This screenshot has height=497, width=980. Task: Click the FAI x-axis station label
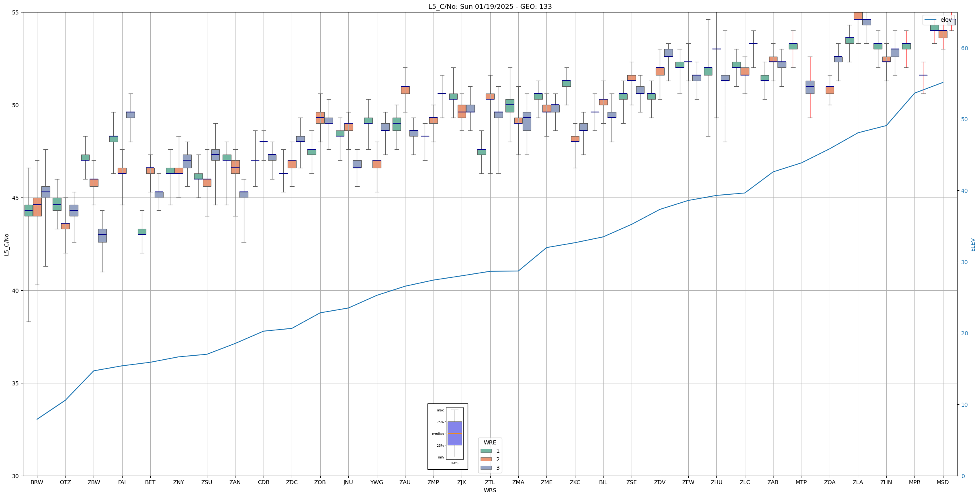coord(122,482)
